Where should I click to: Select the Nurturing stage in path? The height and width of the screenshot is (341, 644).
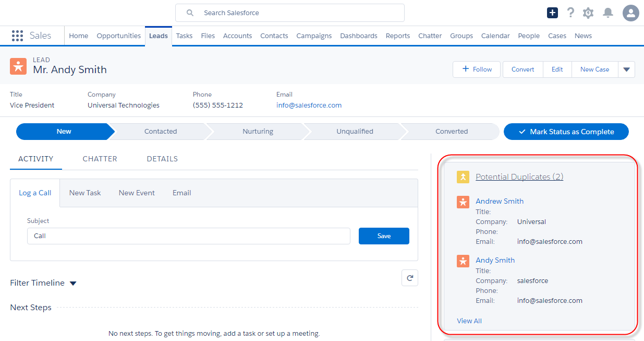coord(258,132)
